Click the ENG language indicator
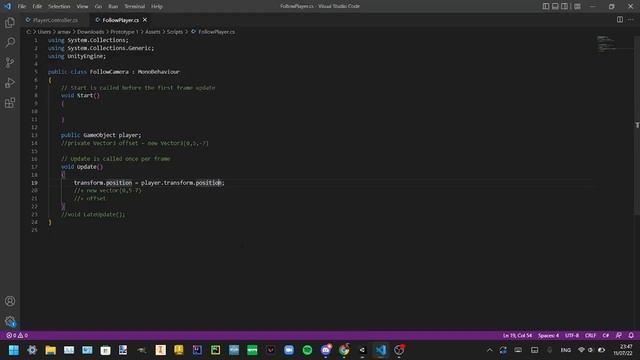Image resolution: width=640 pixels, height=360 pixels. pyautogui.click(x=566, y=350)
